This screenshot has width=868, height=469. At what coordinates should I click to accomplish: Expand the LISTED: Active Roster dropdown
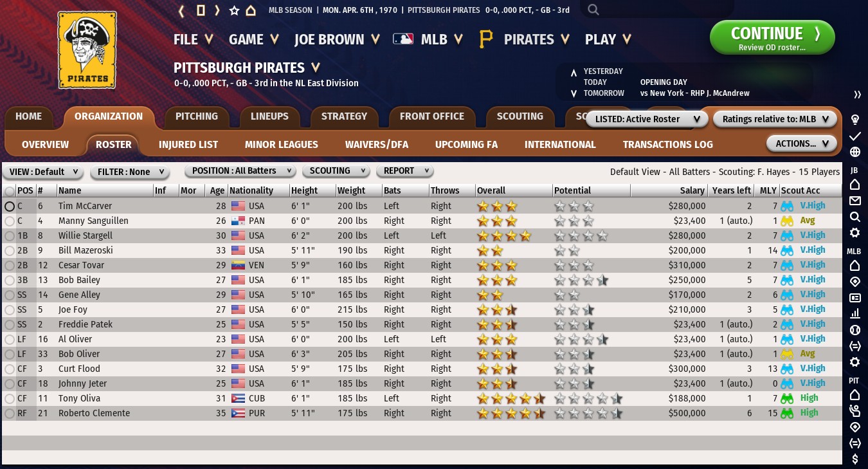point(647,119)
